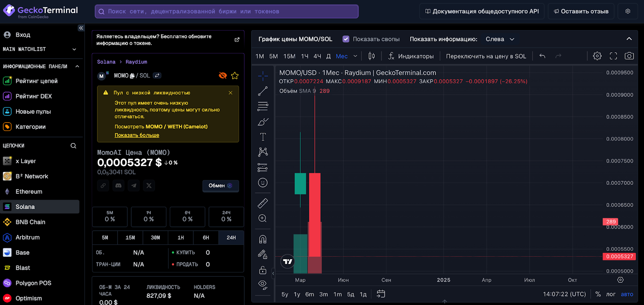This screenshot has width=644, height=305.
Task: Select the ruler measure tool
Action: point(263,203)
